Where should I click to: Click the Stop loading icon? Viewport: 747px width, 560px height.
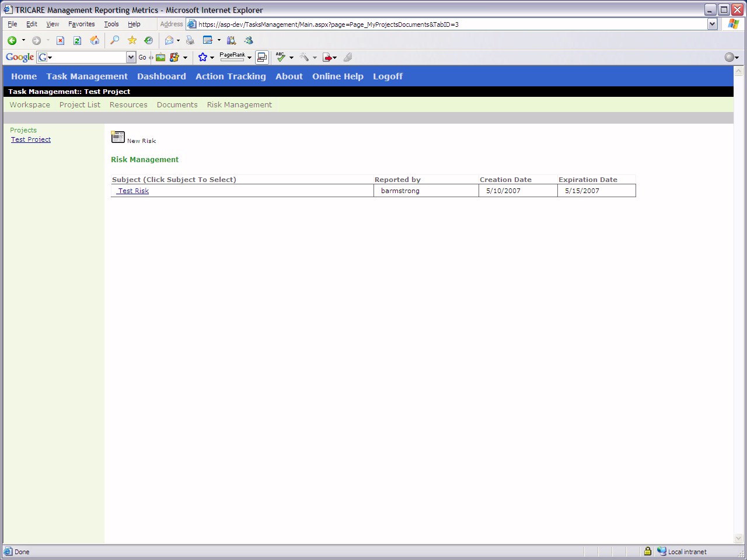click(60, 40)
